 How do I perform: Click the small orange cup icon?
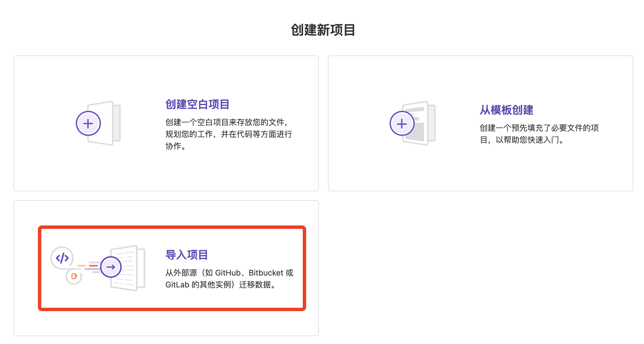(x=74, y=276)
